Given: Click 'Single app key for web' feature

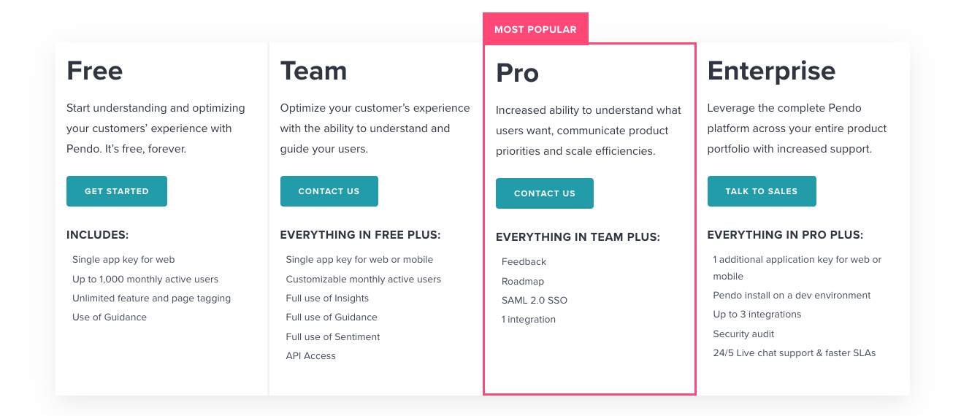Looking at the screenshot, I should tap(123, 260).
